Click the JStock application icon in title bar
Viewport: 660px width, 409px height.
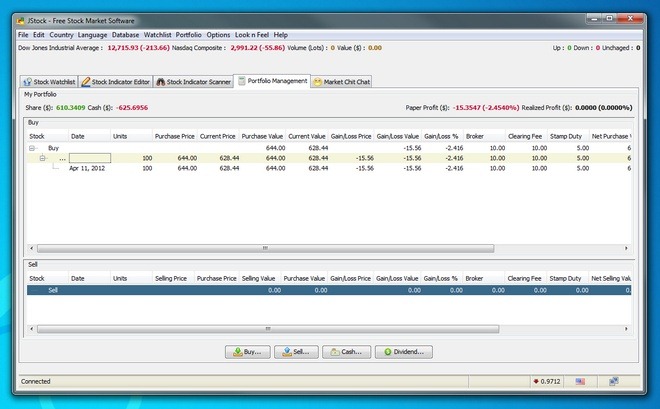[x=20, y=21]
